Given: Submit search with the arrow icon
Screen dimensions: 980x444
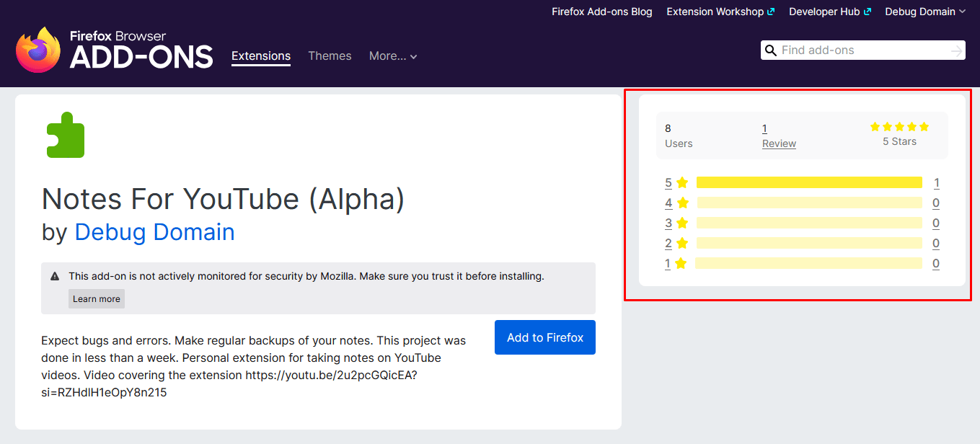Looking at the screenshot, I should point(956,50).
